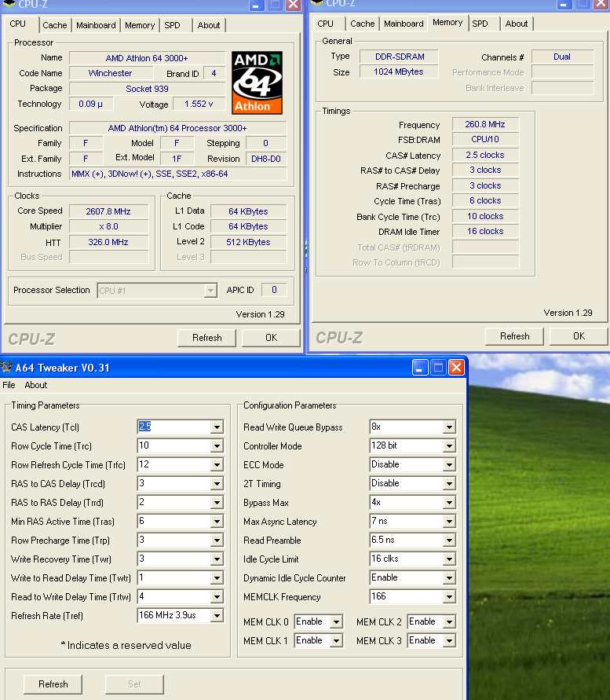The image size is (610, 700).
Task: Open the About menu in A64 Tweaker
Action: tap(35, 385)
